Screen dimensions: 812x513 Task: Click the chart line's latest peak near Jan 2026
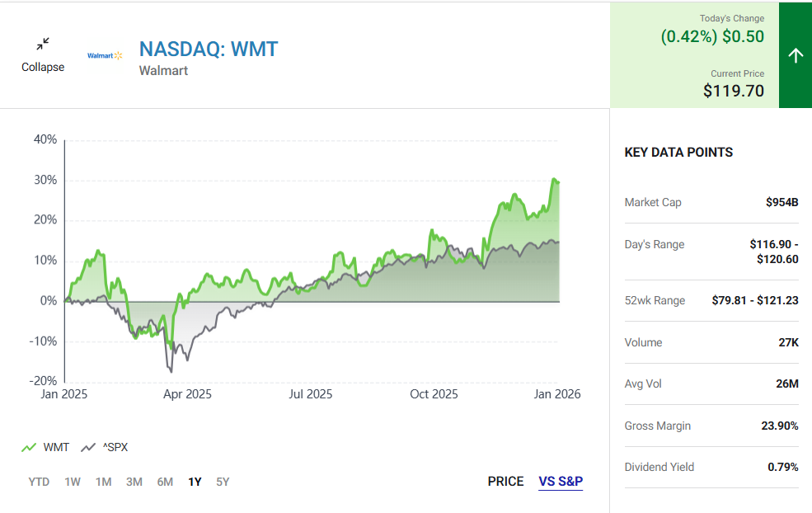pos(555,180)
